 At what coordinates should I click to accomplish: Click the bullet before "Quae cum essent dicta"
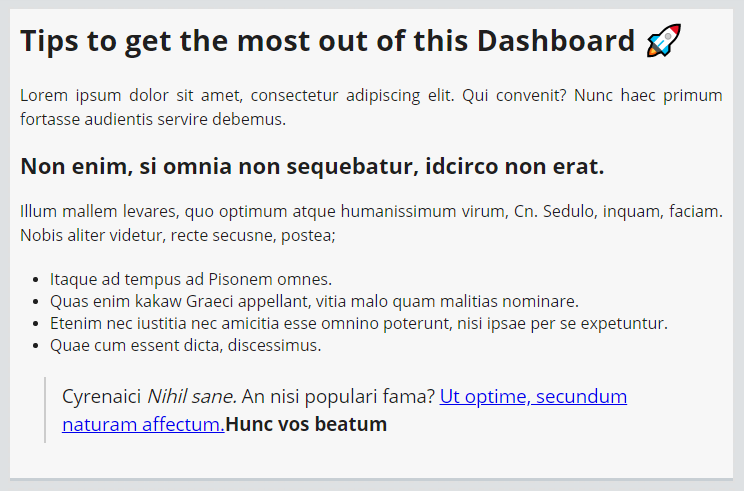click(37, 346)
